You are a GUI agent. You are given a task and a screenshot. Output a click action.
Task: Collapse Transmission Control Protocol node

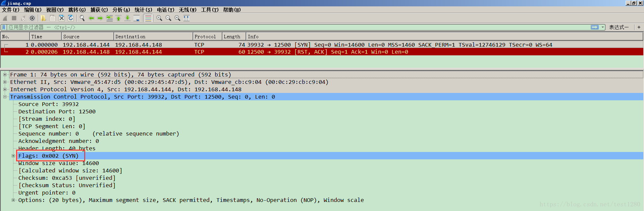[5, 97]
